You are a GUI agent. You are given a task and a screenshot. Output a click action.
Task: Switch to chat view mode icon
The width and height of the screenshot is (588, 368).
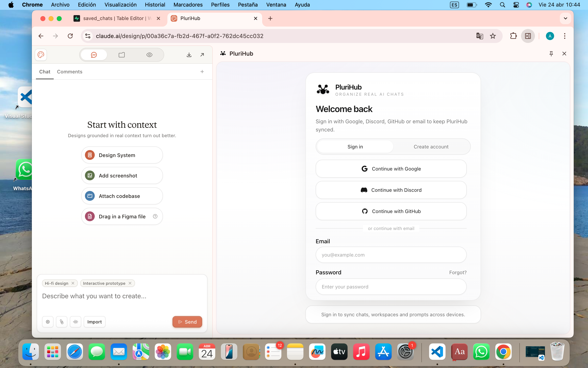pos(94,55)
